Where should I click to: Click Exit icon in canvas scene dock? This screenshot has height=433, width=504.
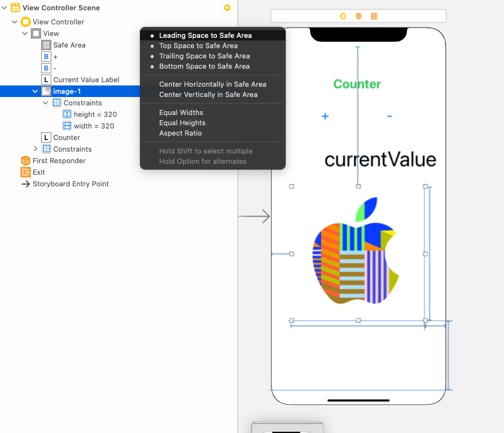pos(374,16)
